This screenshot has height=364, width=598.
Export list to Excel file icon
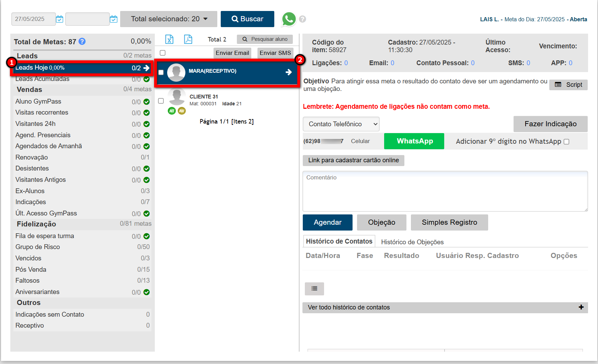pyautogui.click(x=169, y=39)
